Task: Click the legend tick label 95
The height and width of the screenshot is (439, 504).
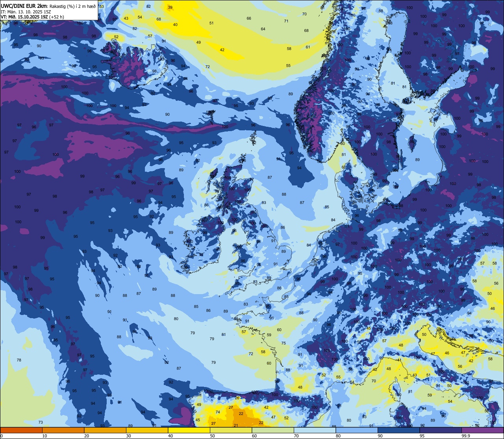Action: coord(422,436)
